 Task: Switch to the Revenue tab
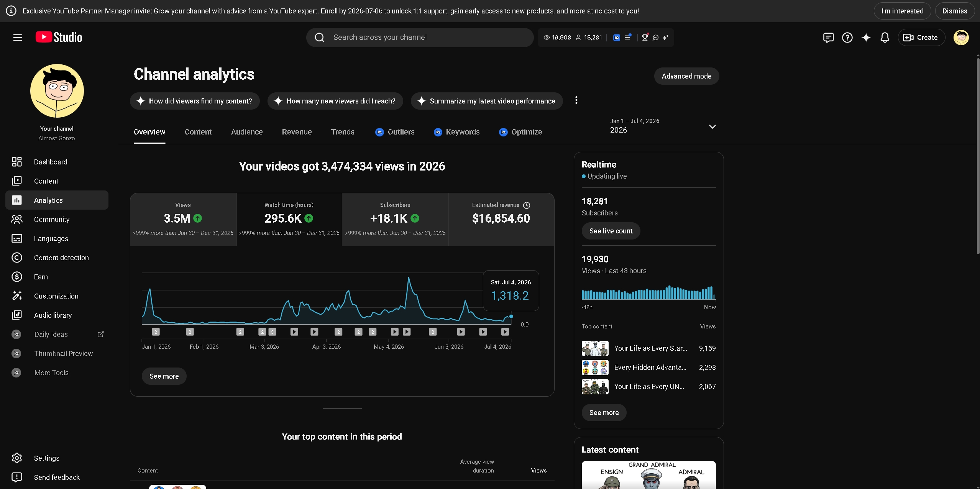(297, 132)
